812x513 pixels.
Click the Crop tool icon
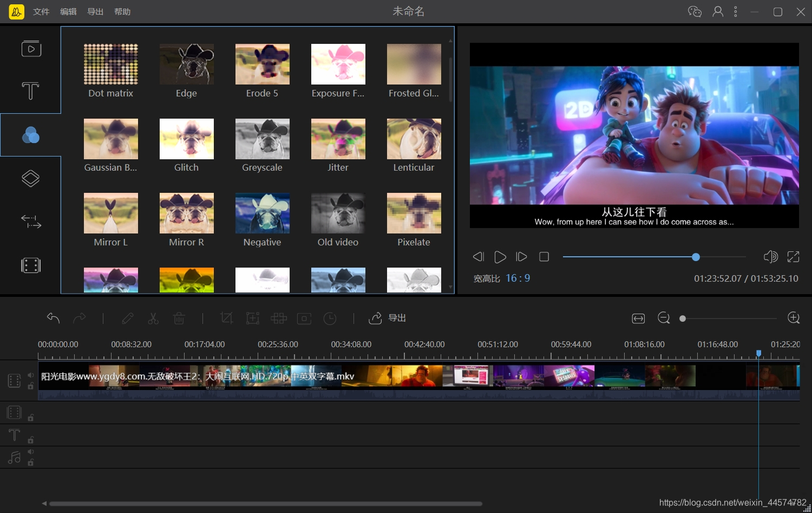[227, 318]
